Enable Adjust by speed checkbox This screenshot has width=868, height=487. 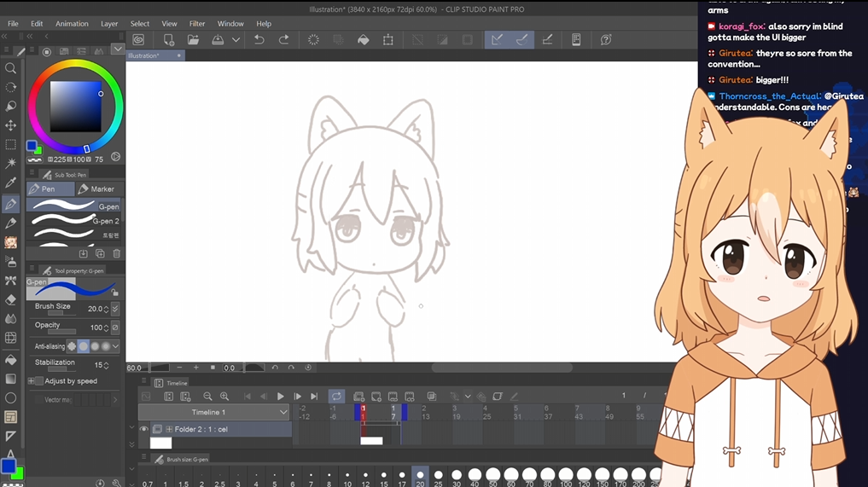tap(39, 380)
